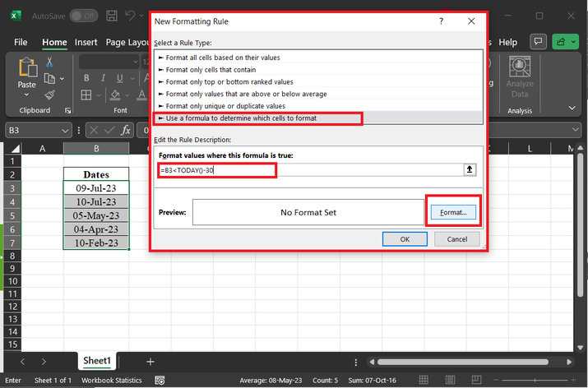Click the Analyze Data button

(x=520, y=76)
